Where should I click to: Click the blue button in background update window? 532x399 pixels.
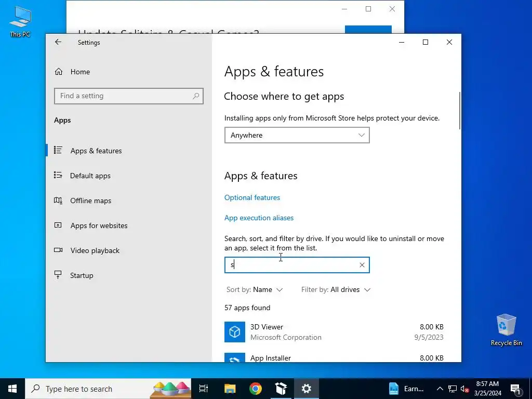(x=368, y=30)
